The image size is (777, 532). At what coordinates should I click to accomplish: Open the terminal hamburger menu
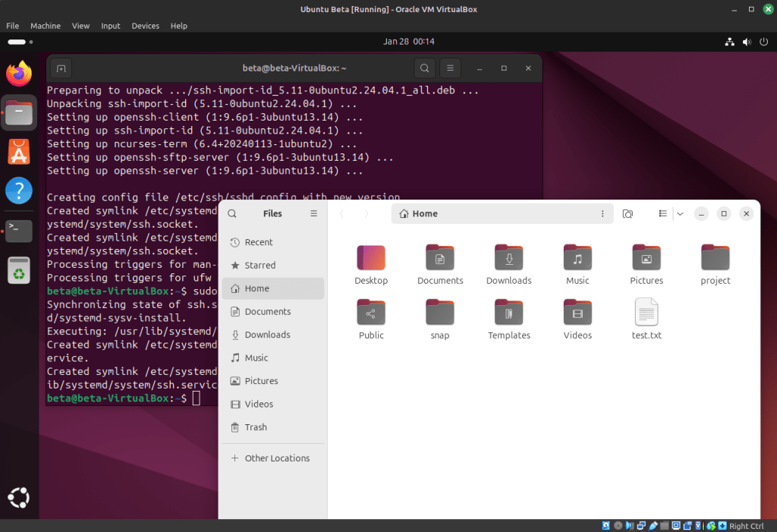[450, 68]
